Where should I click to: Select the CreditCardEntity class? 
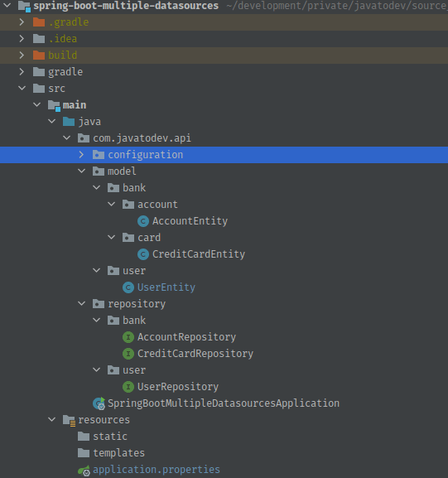pos(199,254)
